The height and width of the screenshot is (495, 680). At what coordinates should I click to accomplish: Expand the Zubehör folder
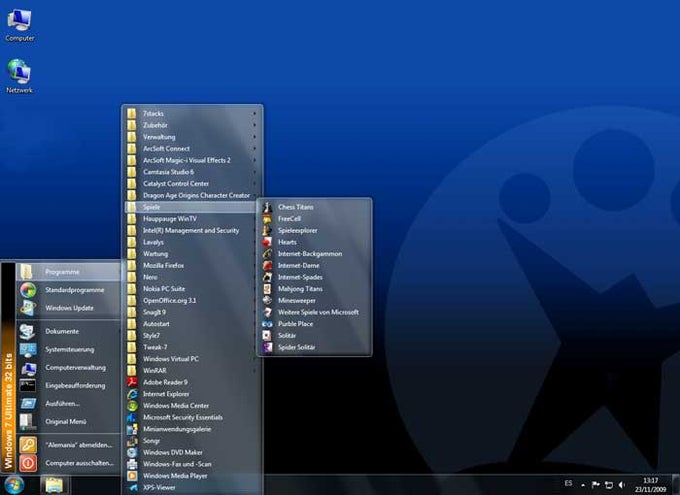click(193, 125)
